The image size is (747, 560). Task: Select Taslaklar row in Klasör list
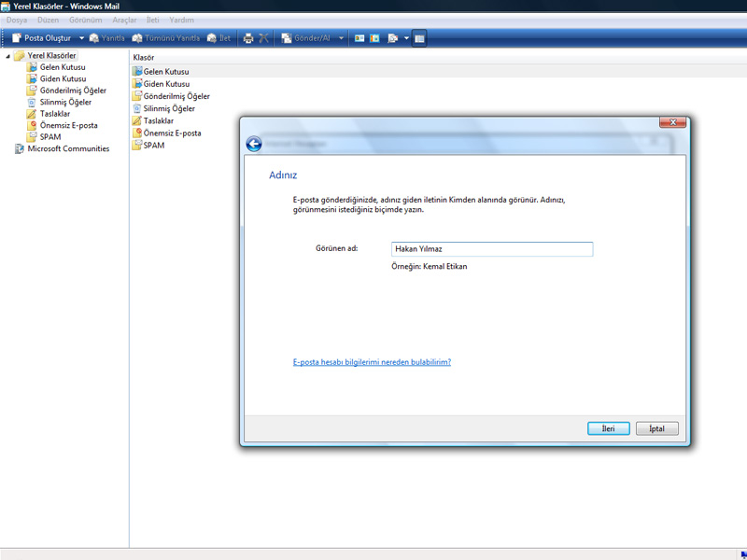tap(153, 121)
